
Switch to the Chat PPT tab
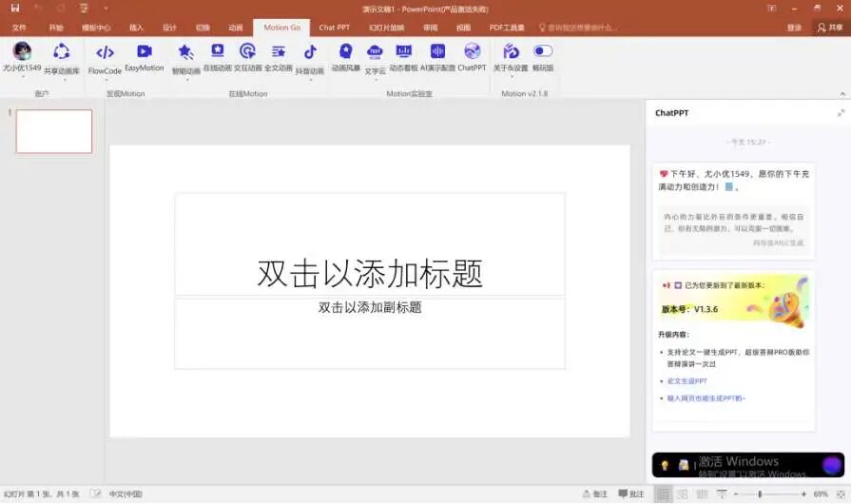[x=335, y=28]
